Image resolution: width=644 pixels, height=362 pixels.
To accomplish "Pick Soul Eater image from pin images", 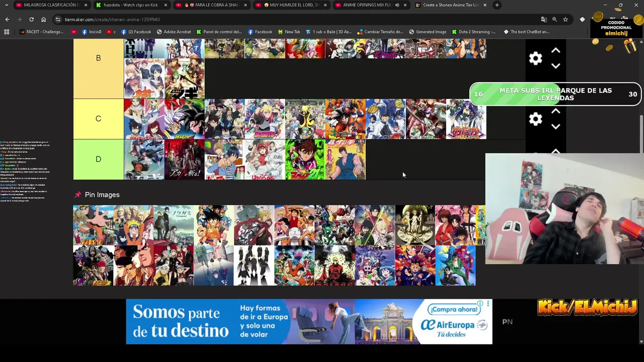I will click(x=174, y=265).
